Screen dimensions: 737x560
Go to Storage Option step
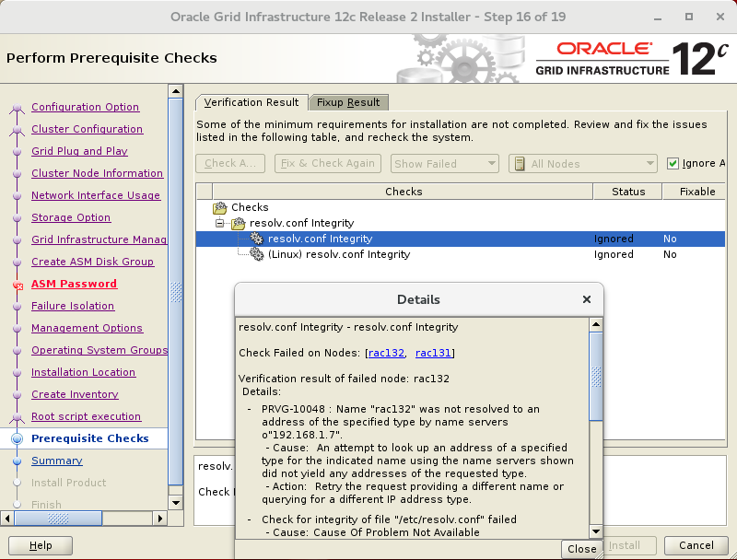pyautogui.click(x=71, y=217)
